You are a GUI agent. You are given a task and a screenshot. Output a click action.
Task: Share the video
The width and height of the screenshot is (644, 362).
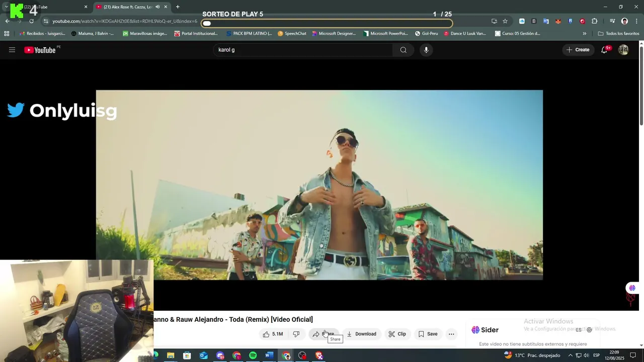(323, 334)
